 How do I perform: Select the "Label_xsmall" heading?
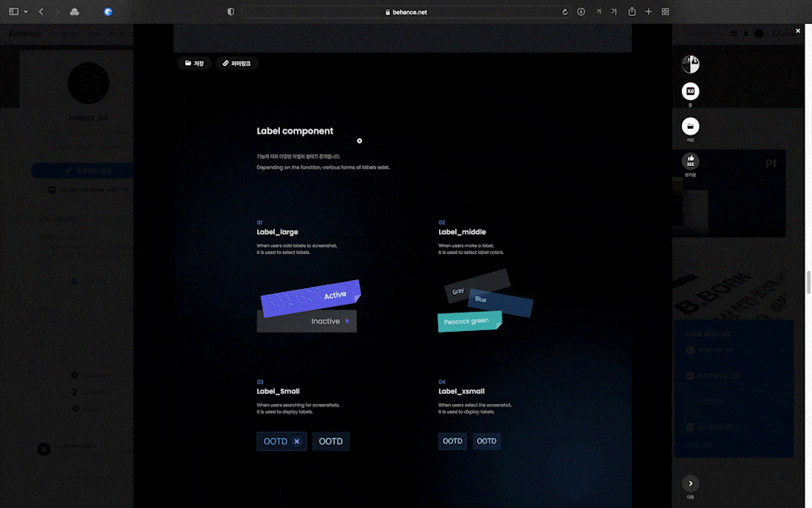click(x=462, y=391)
